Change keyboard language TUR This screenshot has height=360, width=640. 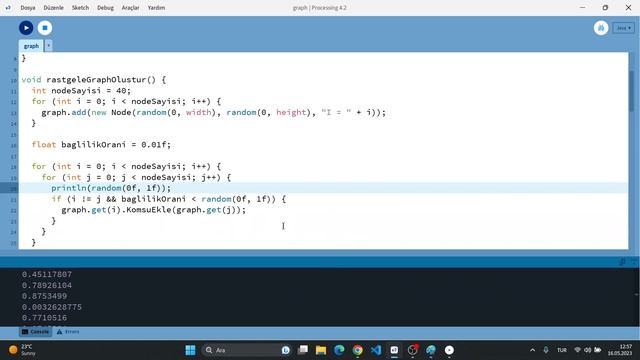[562, 350]
